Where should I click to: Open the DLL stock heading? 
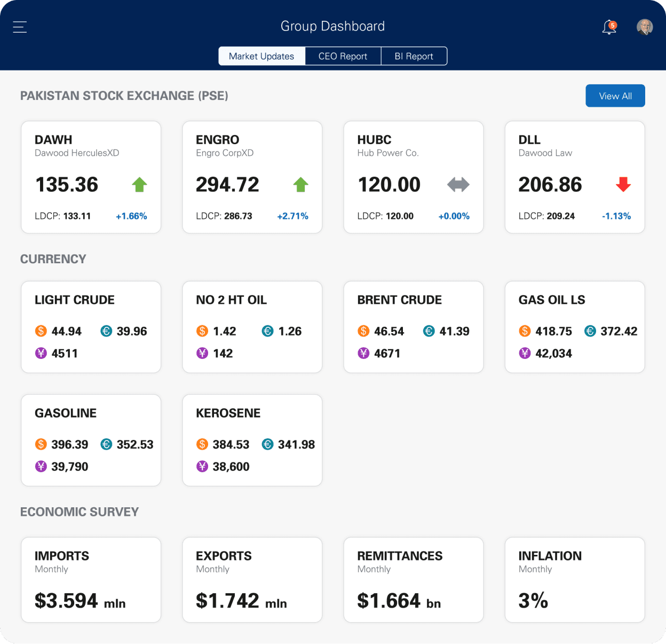point(529,140)
